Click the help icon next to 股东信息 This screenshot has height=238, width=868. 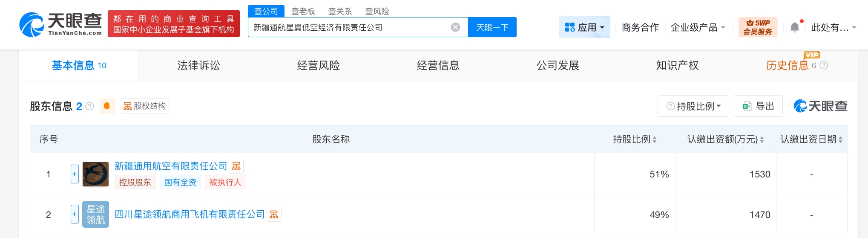coord(89,106)
